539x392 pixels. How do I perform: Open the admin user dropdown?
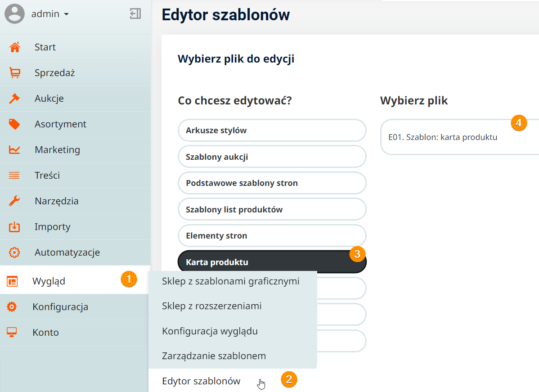coord(49,14)
